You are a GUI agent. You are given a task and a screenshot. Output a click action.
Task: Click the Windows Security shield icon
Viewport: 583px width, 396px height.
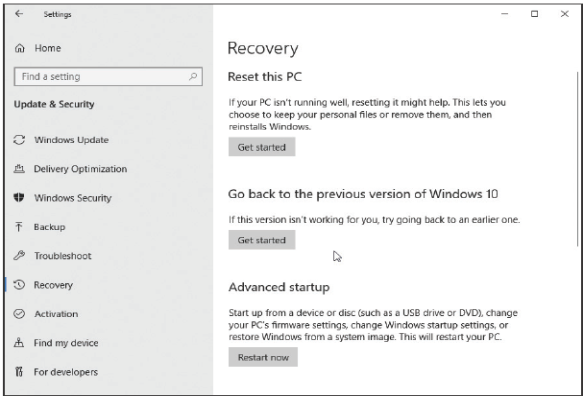tap(19, 197)
